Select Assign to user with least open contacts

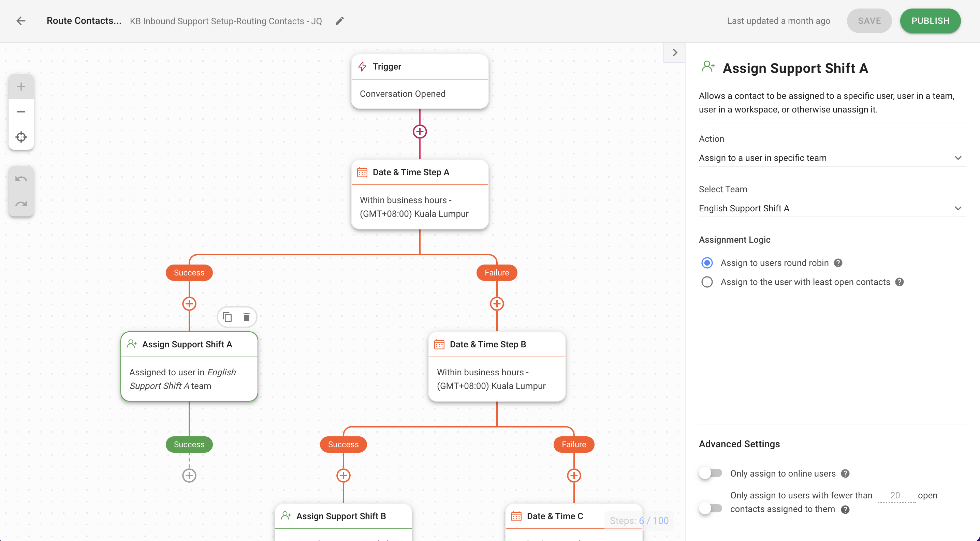tap(707, 282)
